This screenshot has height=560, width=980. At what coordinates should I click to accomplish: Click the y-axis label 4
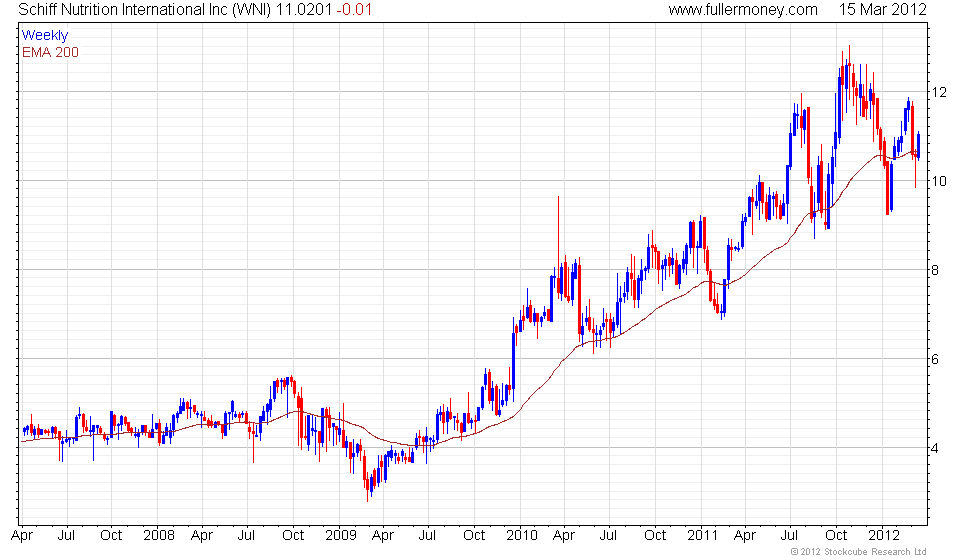click(x=935, y=448)
